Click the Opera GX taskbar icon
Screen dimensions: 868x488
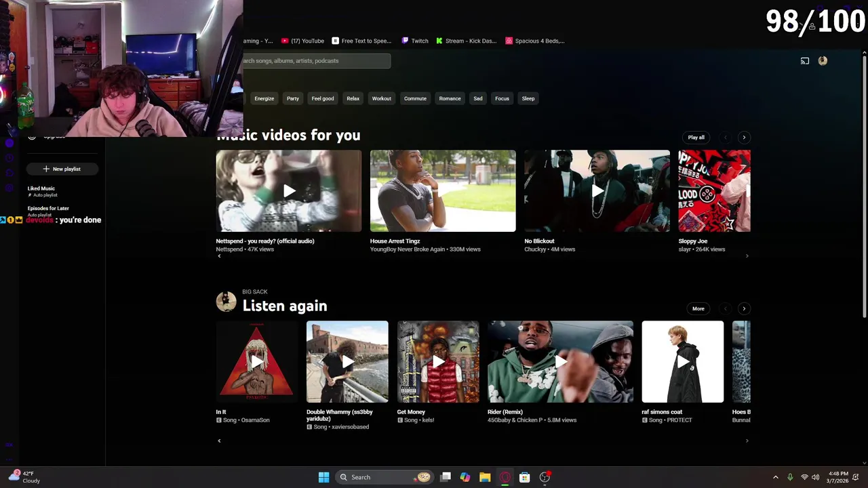click(505, 477)
